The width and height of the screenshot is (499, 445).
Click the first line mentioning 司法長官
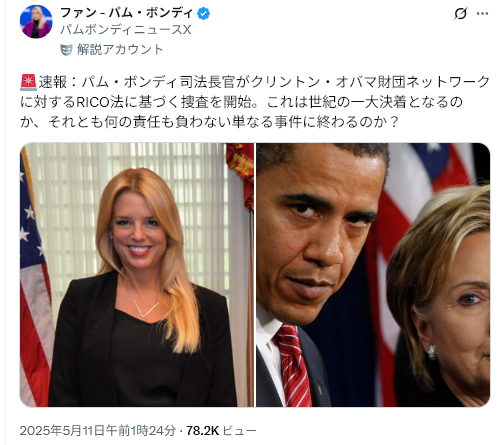255,82
